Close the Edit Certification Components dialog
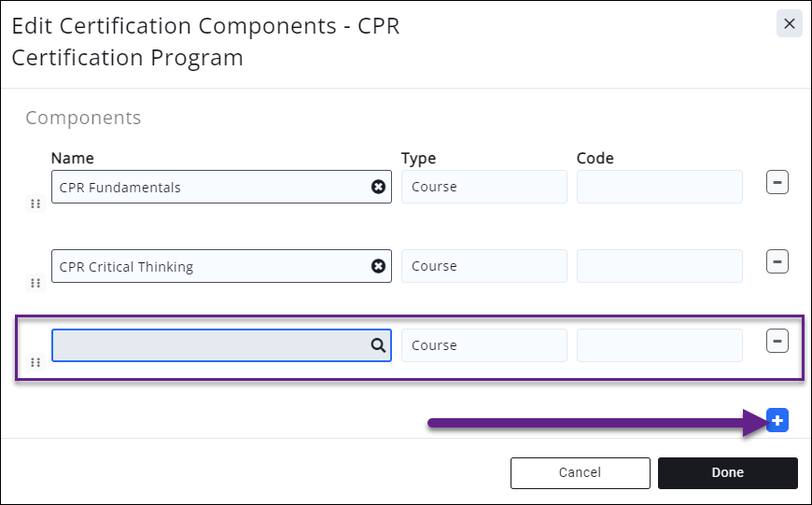This screenshot has width=812, height=505. tap(789, 23)
